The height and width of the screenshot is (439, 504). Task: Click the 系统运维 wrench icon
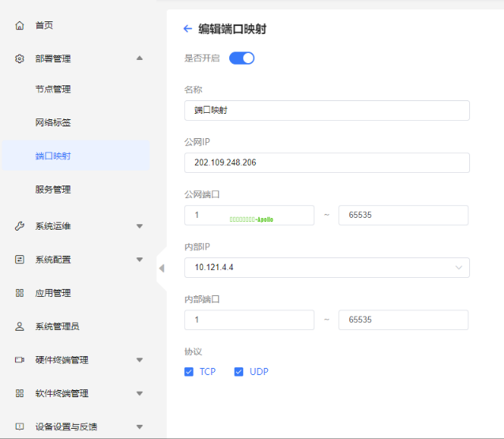click(x=20, y=227)
